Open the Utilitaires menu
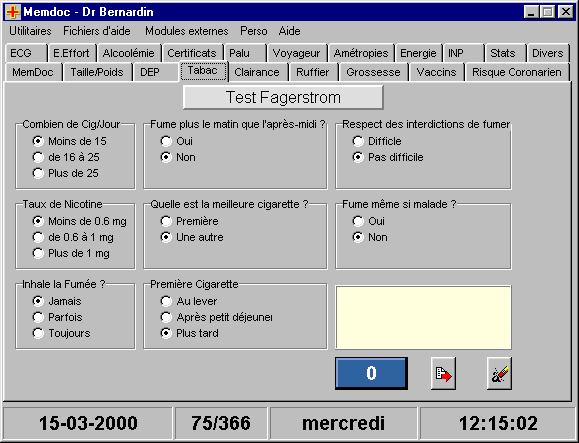The image size is (579, 443). 30,31
